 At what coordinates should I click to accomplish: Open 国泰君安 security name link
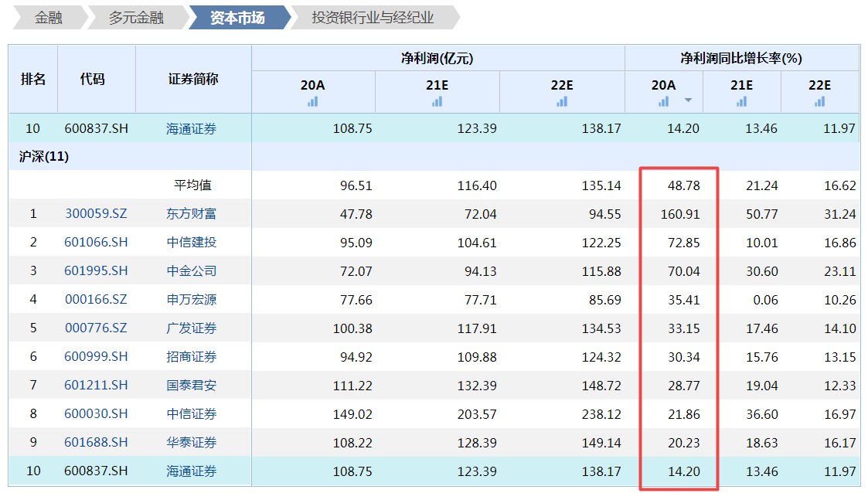[x=192, y=385]
